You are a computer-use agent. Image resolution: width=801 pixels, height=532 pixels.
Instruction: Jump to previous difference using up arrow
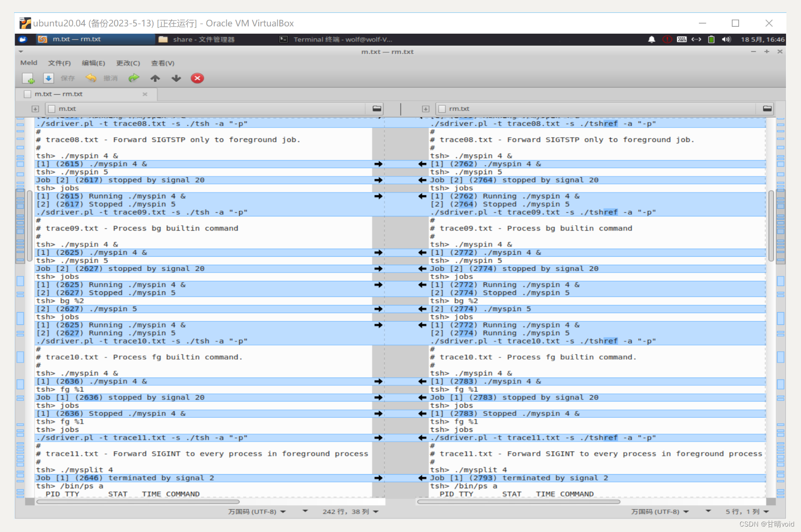pos(155,78)
